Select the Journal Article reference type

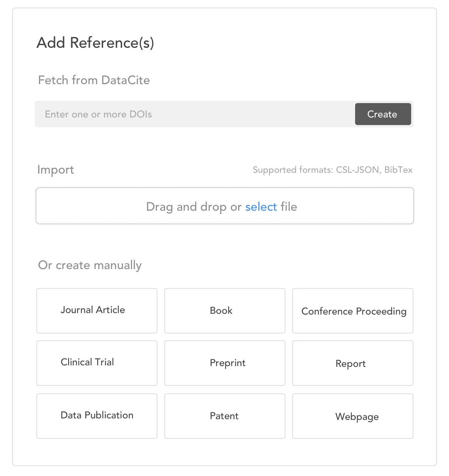(97, 310)
